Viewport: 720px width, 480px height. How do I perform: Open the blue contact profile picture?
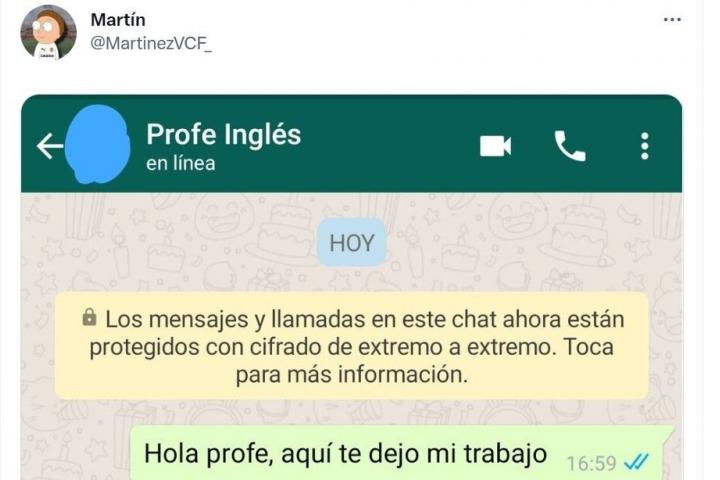pyautogui.click(x=97, y=144)
